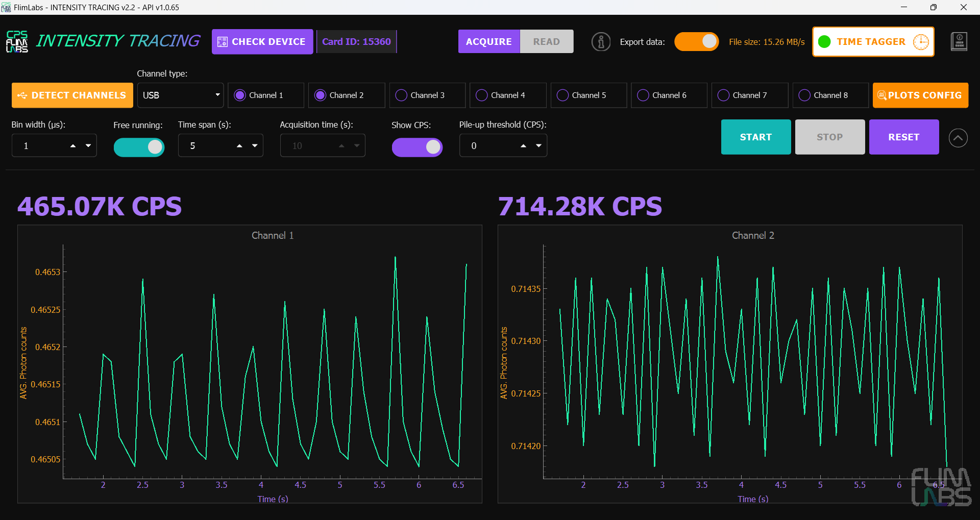This screenshot has width=980, height=520.
Task: Click the File size: 15.26 MB/s text
Action: pyautogui.click(x=767, y=42)
